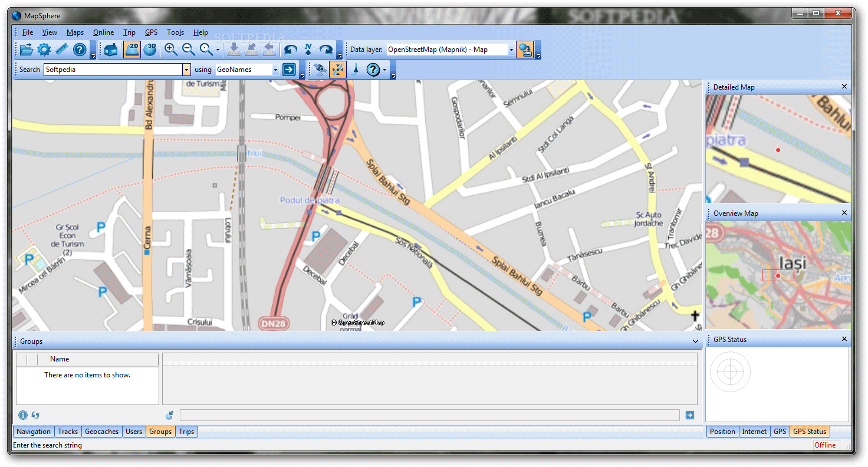Image resolution: width=868 pixels, height=467 pixels.
Task: Switch to 3D globe view
Action: tap(150, 50)
